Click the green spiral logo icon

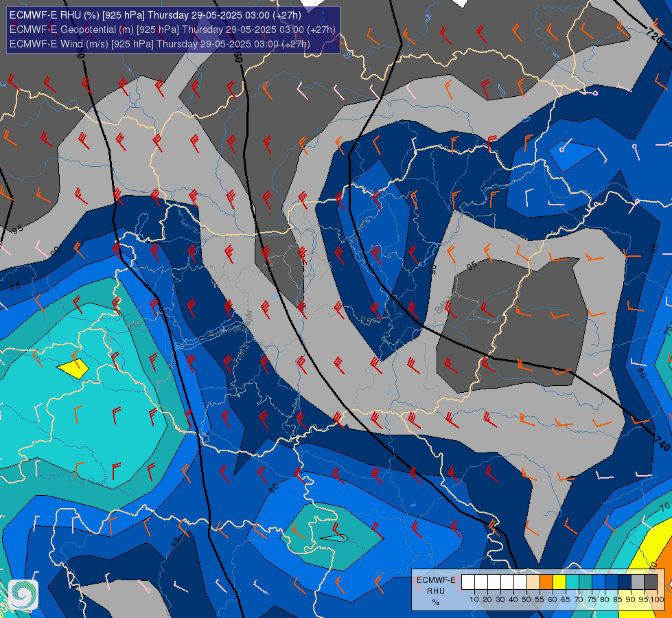pyautogui.click(x=23, y=595)
